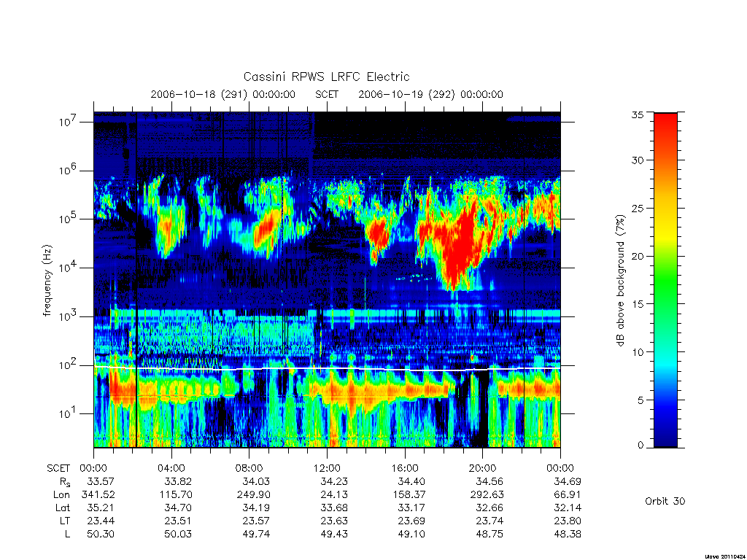
Task: Click the 10^1 frequency tick label
Action: (69, 414)
